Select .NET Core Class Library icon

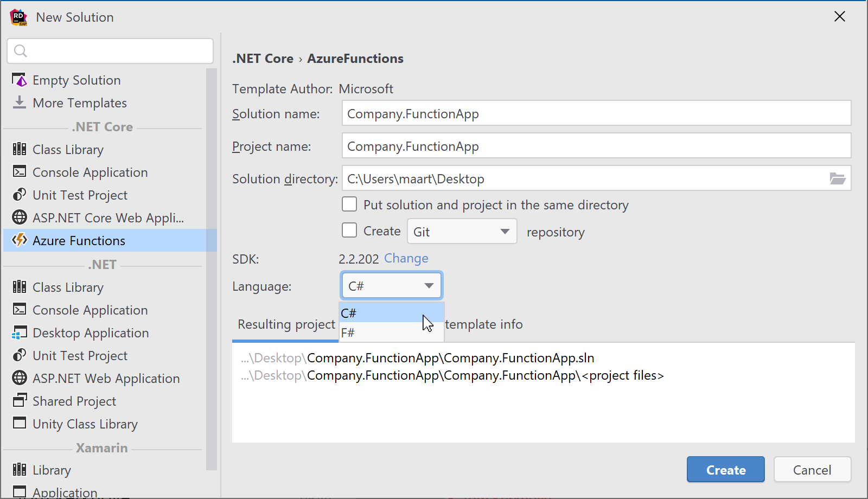(20, 149)
